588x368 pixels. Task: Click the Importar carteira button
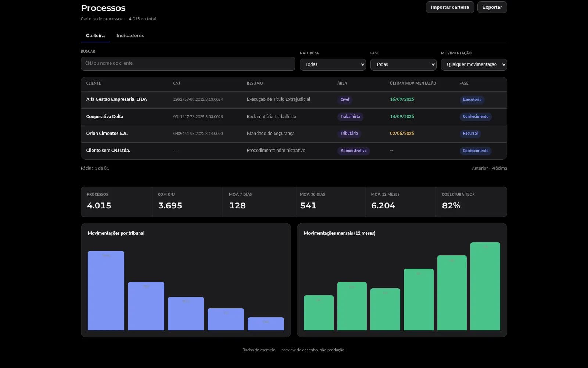tap(450, 7)
